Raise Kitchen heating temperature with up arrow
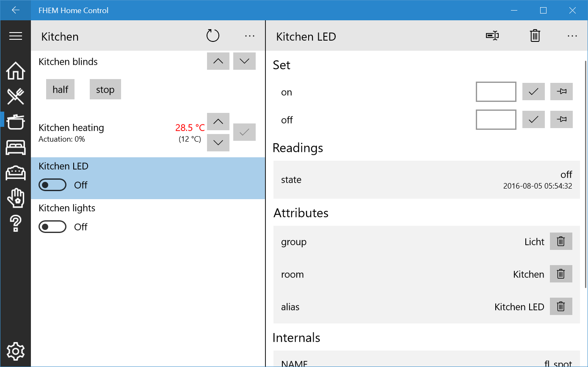588x367 pixels. pos(218,122)
